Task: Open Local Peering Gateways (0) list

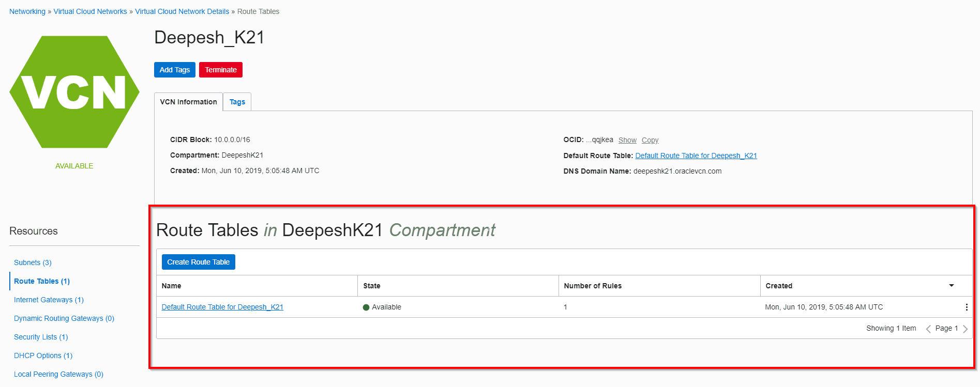Action: [58, 374]
